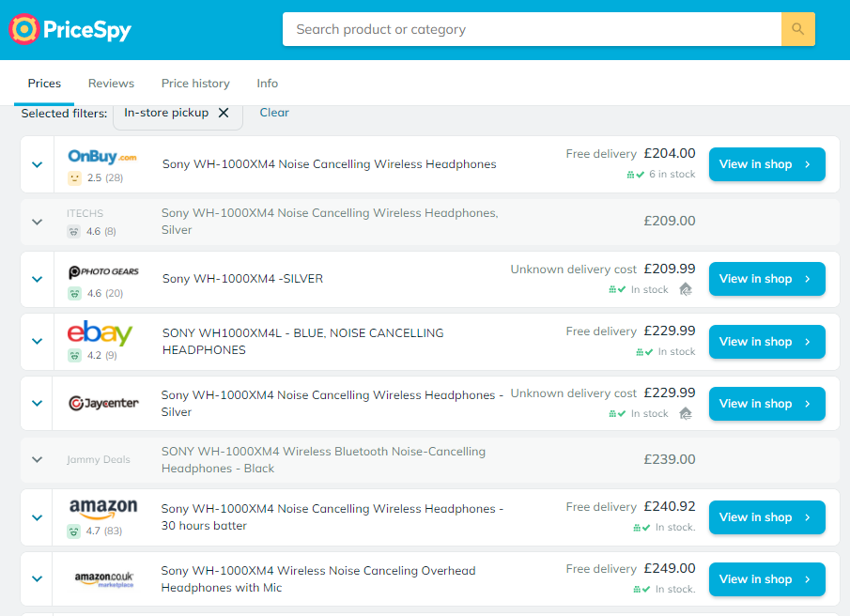Open the Price history tab
This screenshot has height=616, width=850.
[195, 84]
